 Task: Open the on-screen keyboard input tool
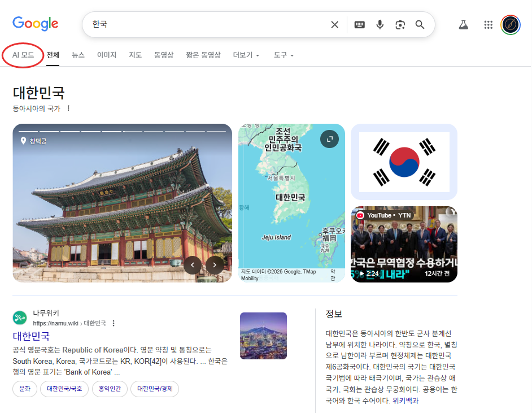[359, 24]
